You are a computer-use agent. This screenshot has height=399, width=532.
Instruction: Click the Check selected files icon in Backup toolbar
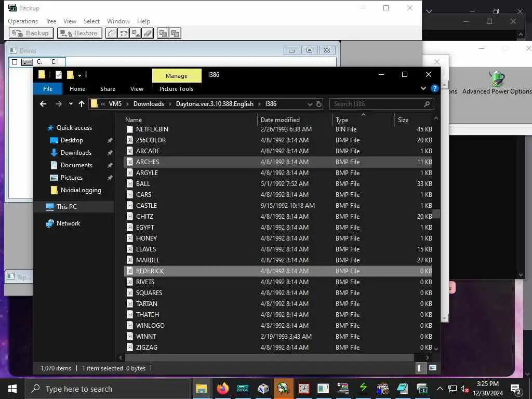click(x=163, y=33)
